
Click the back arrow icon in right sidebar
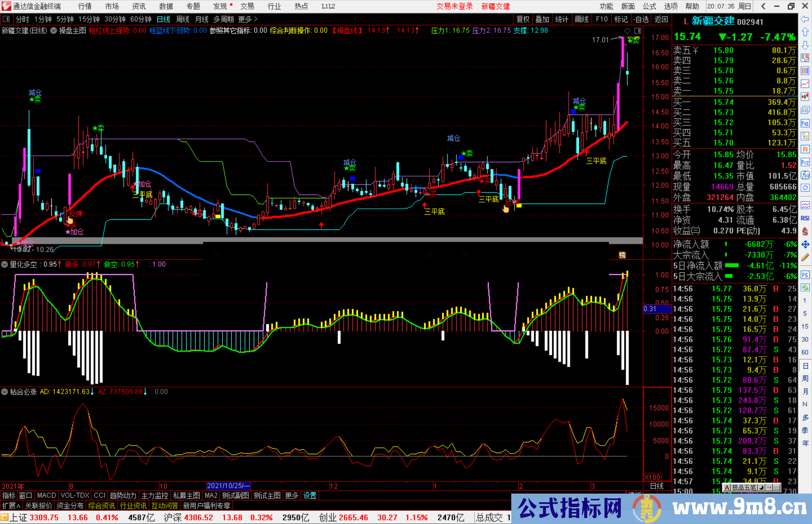(805, 19)
